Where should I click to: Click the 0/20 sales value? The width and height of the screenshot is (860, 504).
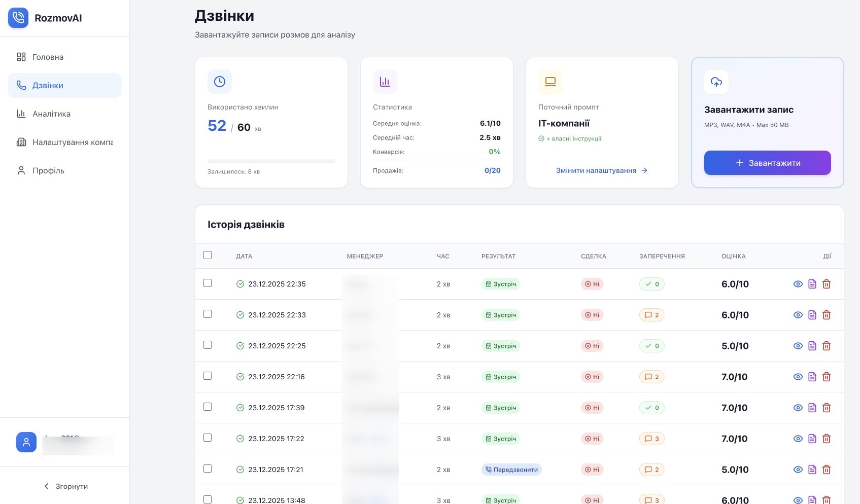(x=493, y=170)
